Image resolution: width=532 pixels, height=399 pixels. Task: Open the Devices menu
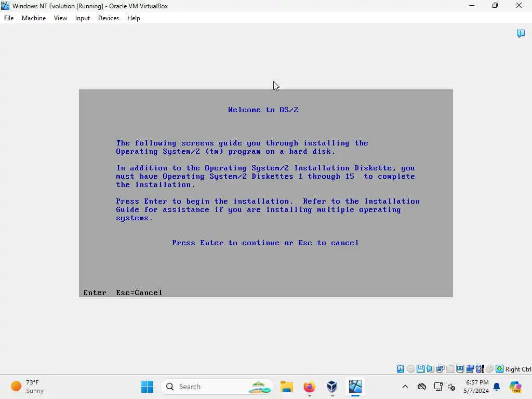(x=109, y=18)
